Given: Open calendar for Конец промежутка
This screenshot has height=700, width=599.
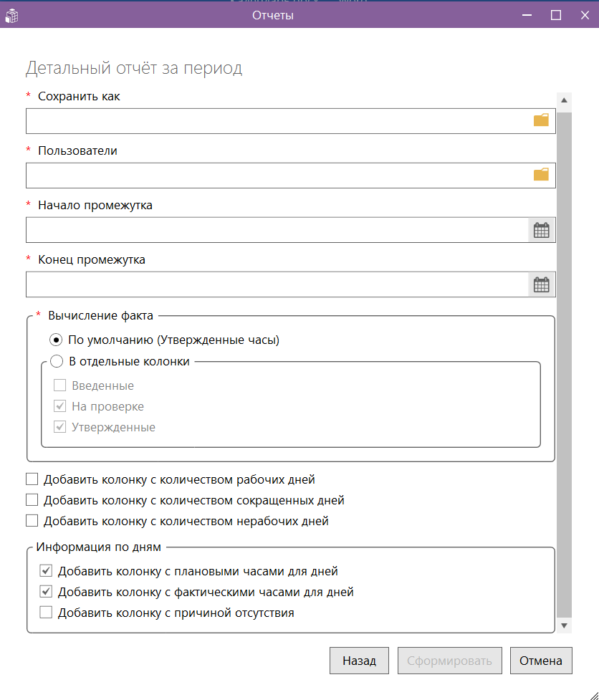Looking at the screenshot, I should point(542,284).
